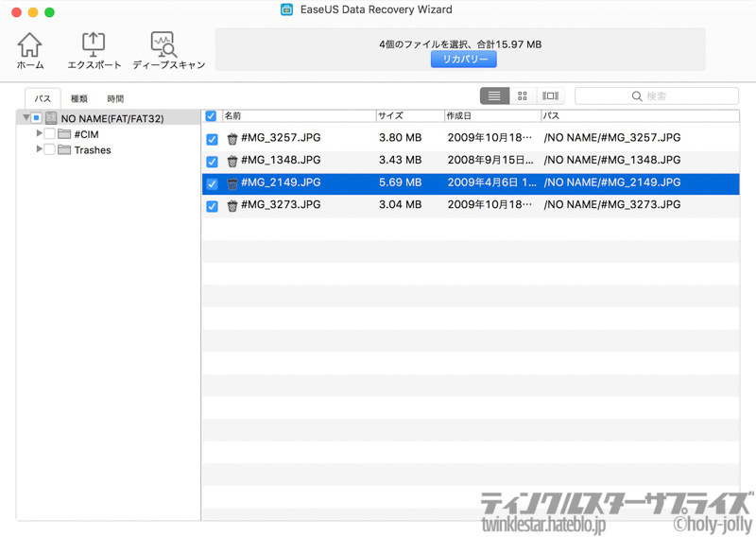Switch to the 時間 (Time) tab

(x=115, y=98)
